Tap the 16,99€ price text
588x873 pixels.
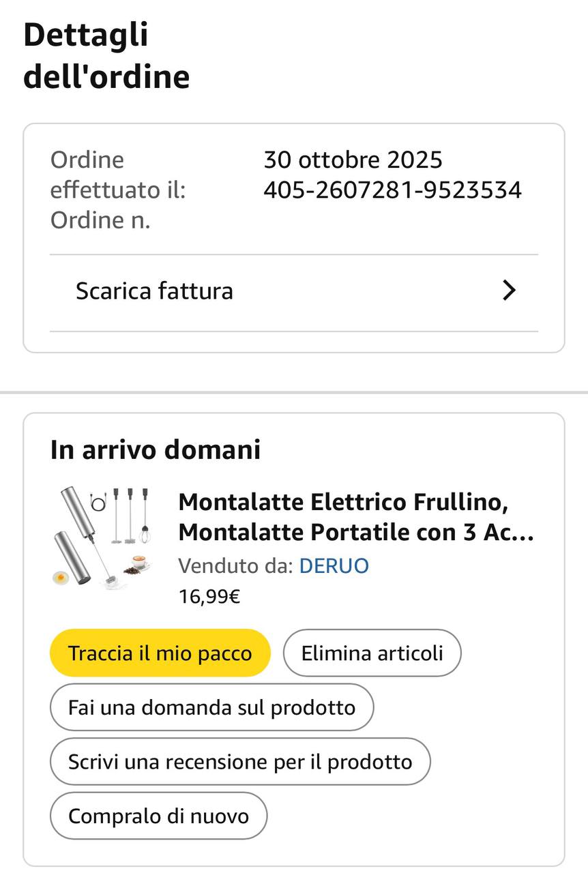[209, 597]
